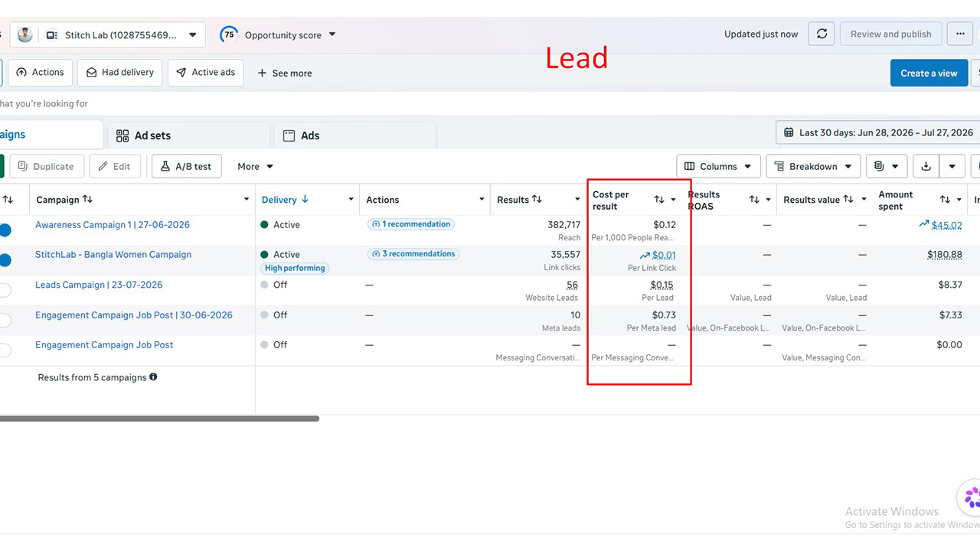
Task: Toggle Awareness Campaign 1 on/off switch
Action: (5, 230)
